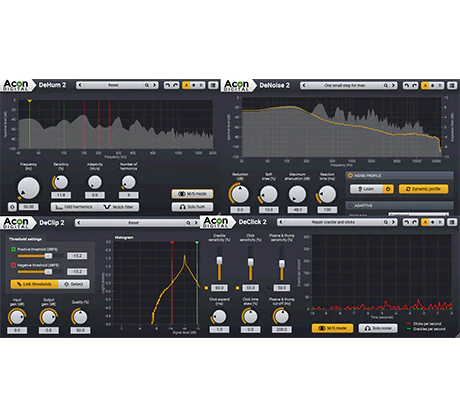This screenshot has width=460, height=416.
Task: Click the Dynamic profile button
Action: (x=423, y=189)
